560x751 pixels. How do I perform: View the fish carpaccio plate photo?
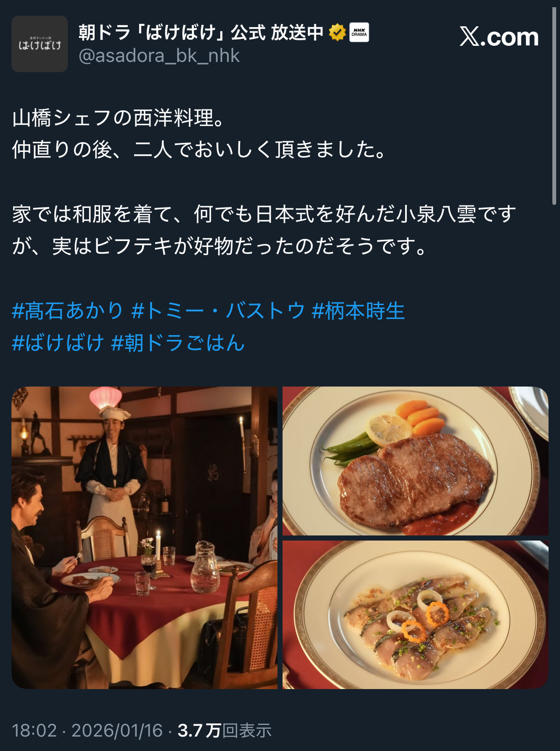pos(415,615)
